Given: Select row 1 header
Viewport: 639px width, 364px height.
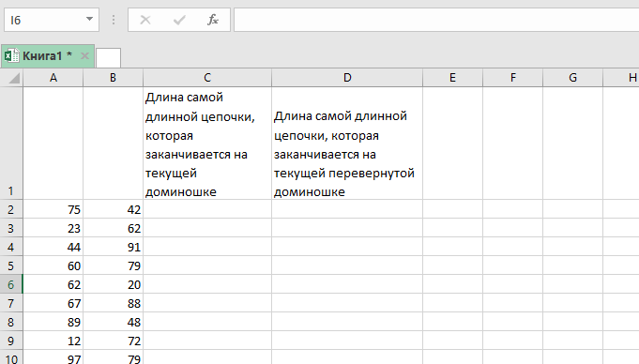Looking at the screenshot, I should click(x=11, y=144).
